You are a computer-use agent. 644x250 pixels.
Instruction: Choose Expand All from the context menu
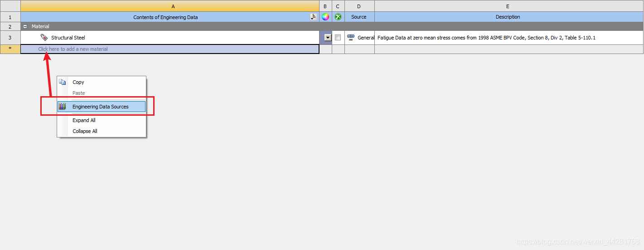point(84,120)
